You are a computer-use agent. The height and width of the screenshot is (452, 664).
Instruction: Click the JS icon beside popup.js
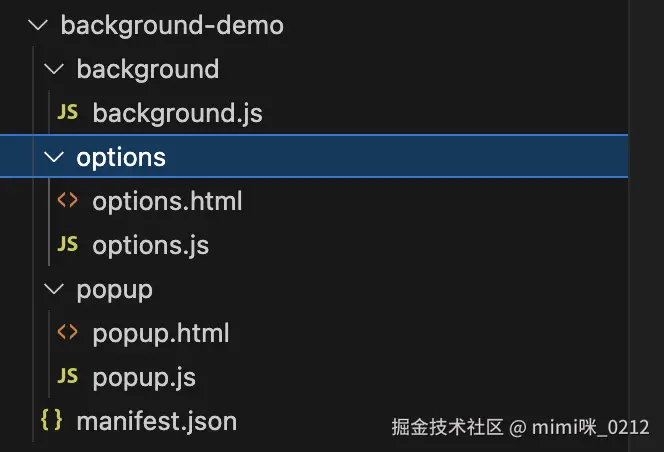click(x=67, y=377)
